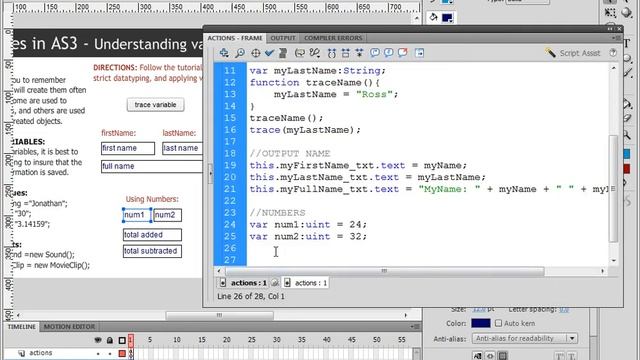Viewport: 640px width, 360px height.
Task: Toggle the Auto kern checkbox
Action: click(x=498, y=323)
